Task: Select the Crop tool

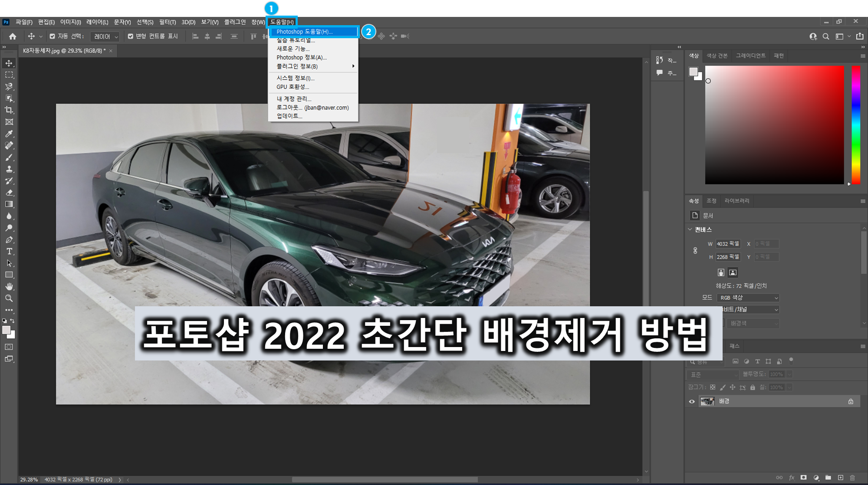Action: pos(9,110)
